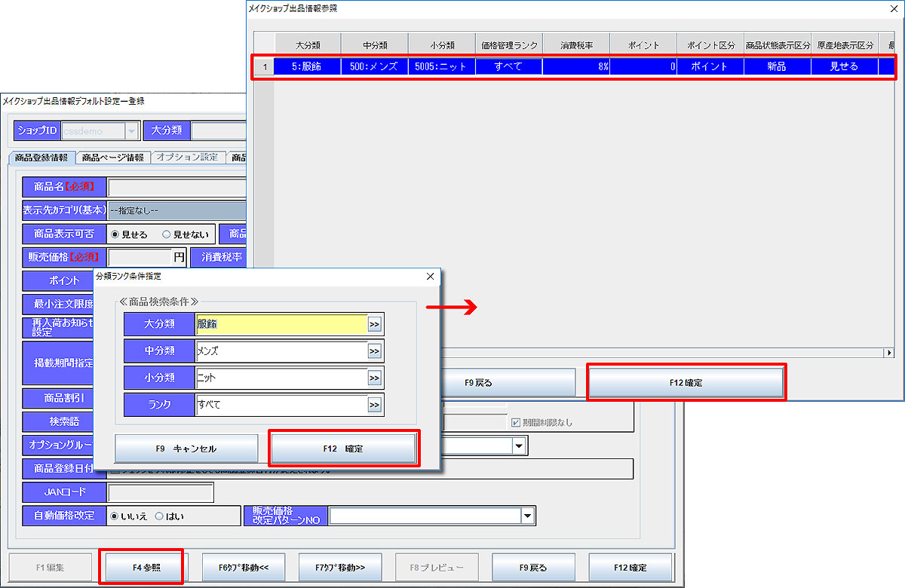Expand 販売価格改定パターンNO dropdown
905x588 pixels.
click(x=528, y=516)
